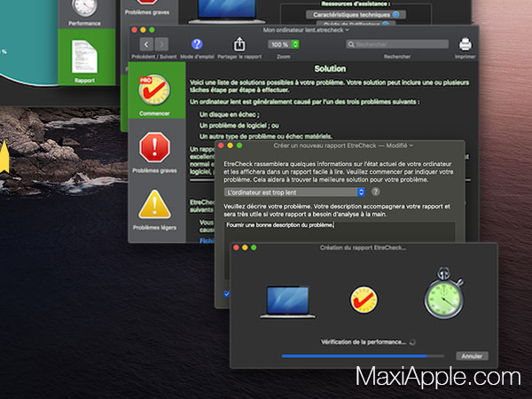Close the Mon ordinateur lent report window

[135, 30]
